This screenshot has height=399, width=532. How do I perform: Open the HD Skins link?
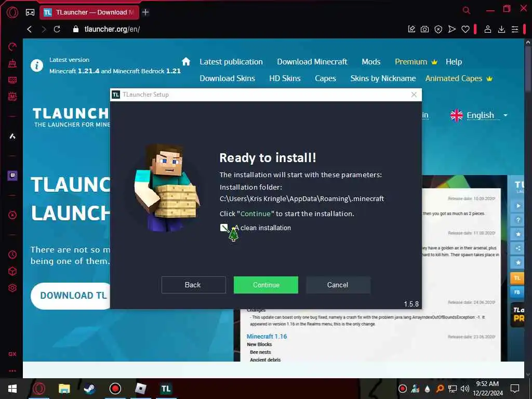[x=285, y=78]
